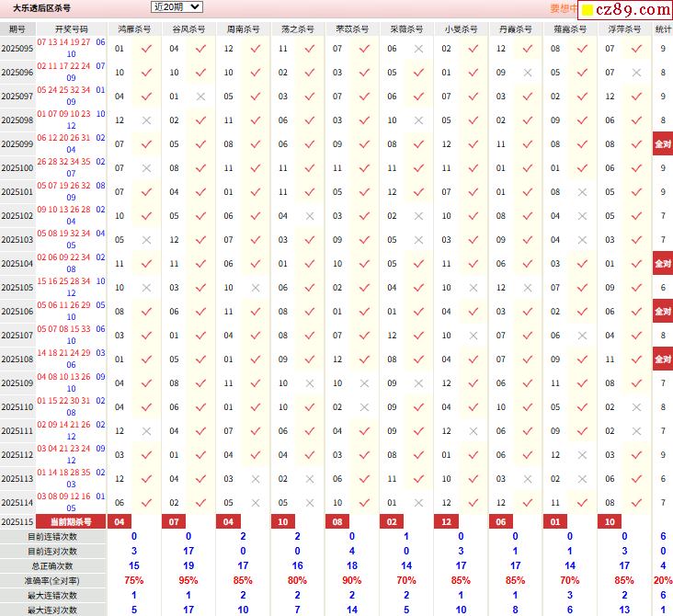Click the yellow square icon beside cz89.com
The width and height of the screenshot is (673, 616).
586,10
